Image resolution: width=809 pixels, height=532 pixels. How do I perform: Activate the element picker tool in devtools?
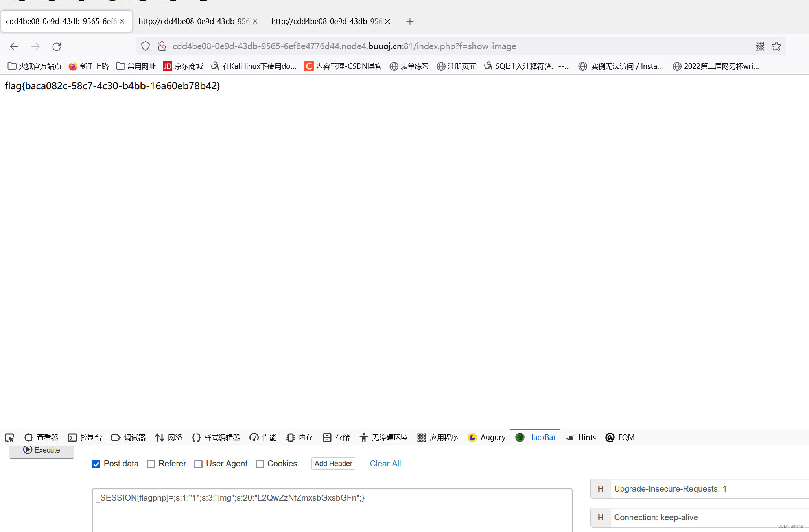point(9,438)
